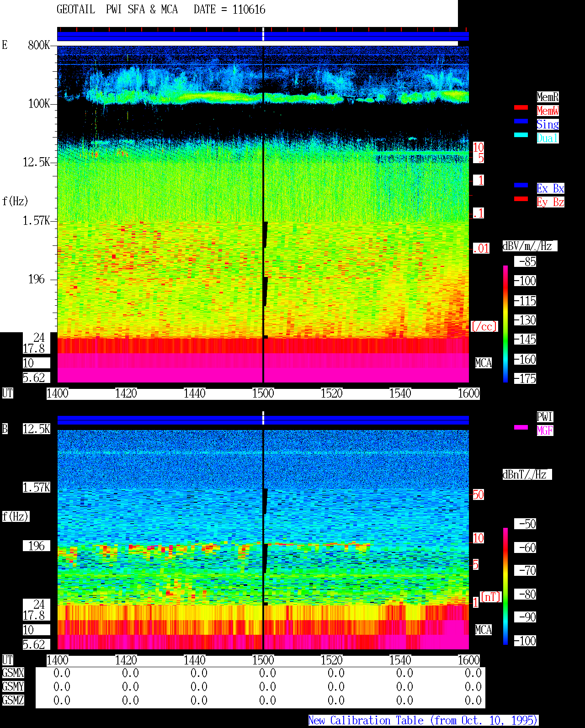This screenshot has width=585, height=728.
Task: Click the GSMX row label
Action: coord(13,673)
